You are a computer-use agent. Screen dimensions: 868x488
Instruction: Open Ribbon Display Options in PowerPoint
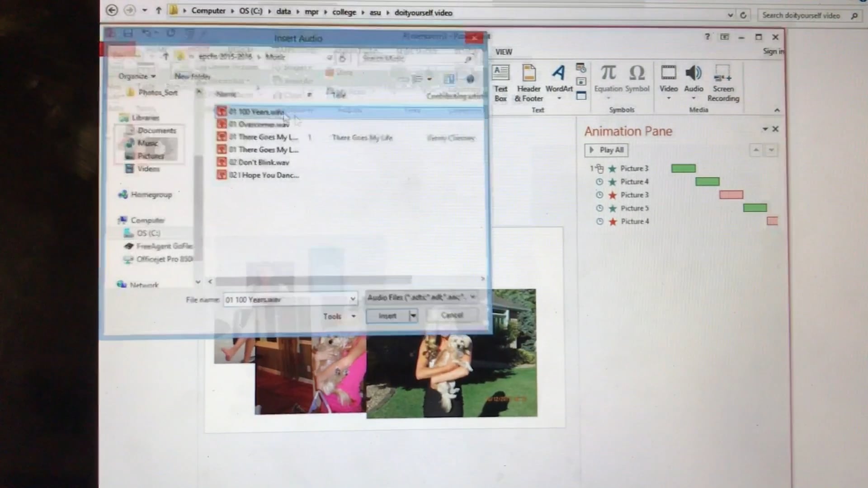tap(724, 37)
